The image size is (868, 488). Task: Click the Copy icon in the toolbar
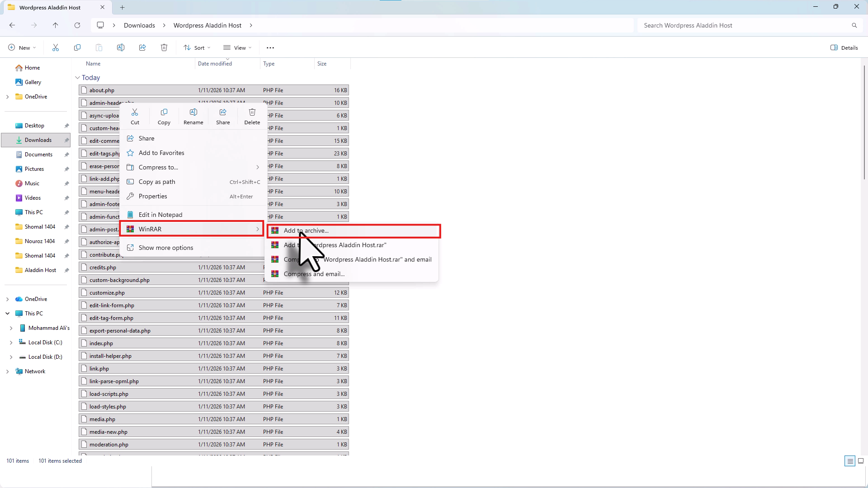[x=77, y=47]
